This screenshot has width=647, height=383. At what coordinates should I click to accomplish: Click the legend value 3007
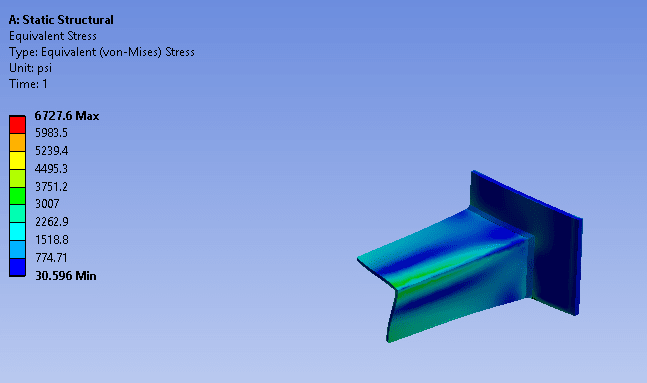click(x=47, y=204)
